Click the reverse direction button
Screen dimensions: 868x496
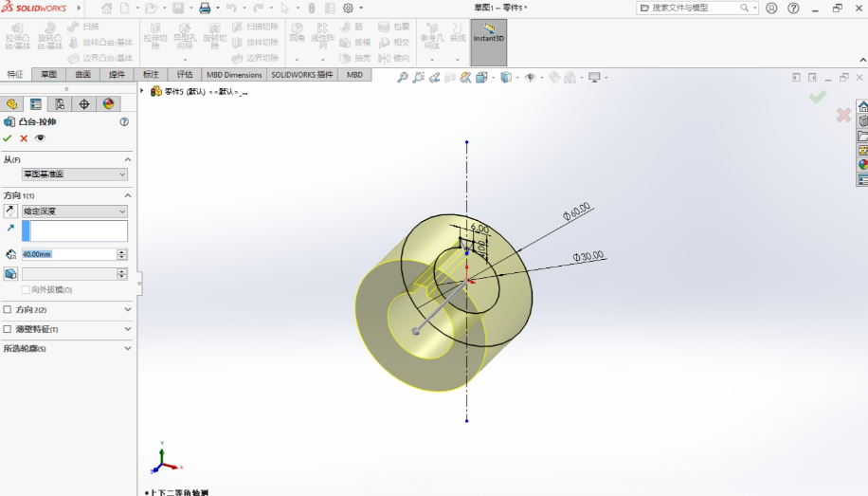[10, 211]
